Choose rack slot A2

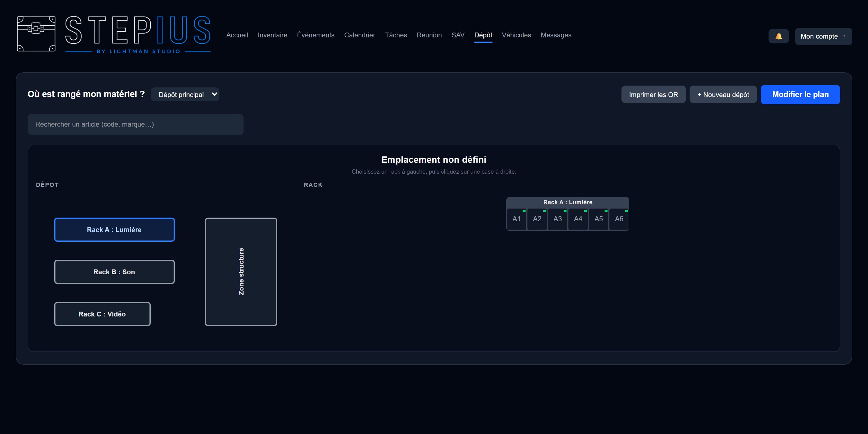click(537, 219)
